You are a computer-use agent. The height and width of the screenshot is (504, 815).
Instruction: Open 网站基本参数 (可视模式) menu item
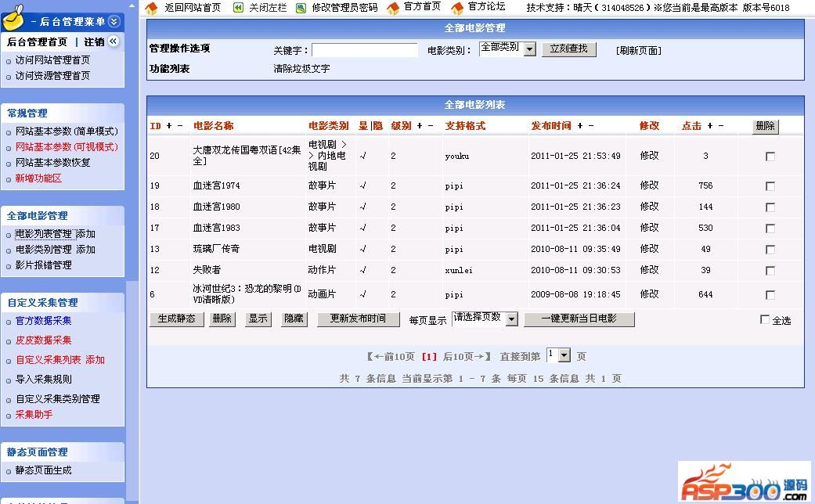67,147
